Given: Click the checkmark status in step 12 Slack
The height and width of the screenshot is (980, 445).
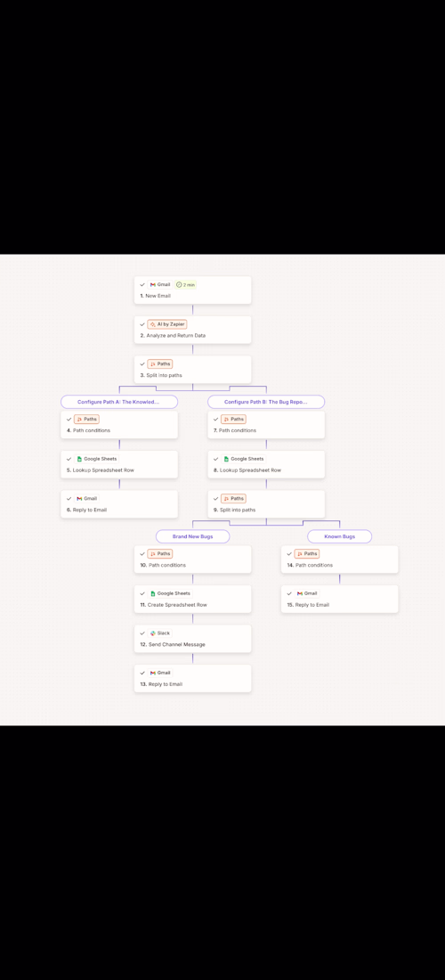Looking at the screenshot, I should (142, 633).
